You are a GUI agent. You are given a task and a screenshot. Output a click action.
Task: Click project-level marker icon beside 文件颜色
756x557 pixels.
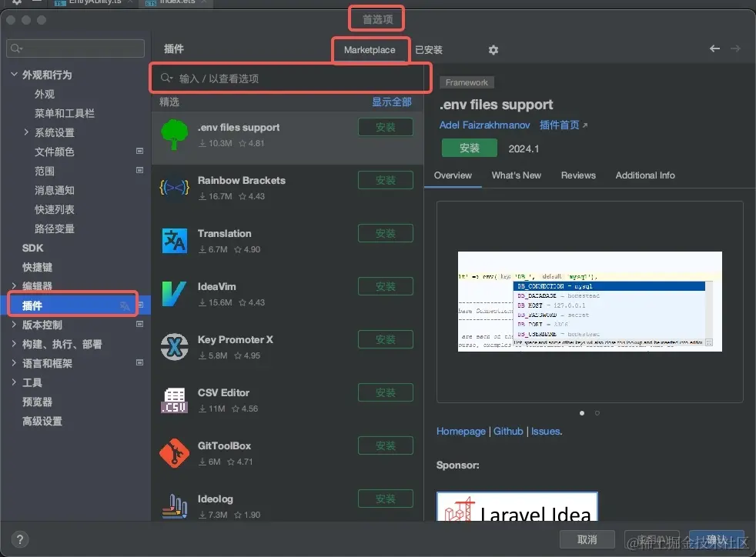[x=140, y=152]
